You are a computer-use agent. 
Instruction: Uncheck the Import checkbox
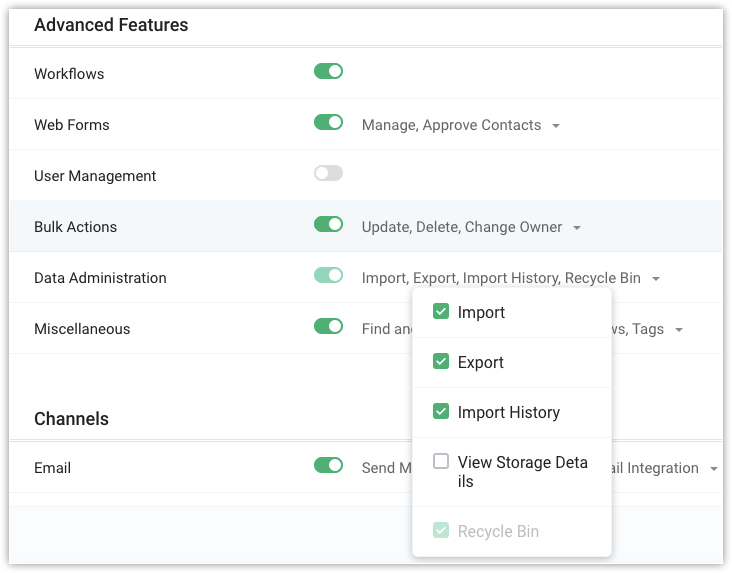441,312
